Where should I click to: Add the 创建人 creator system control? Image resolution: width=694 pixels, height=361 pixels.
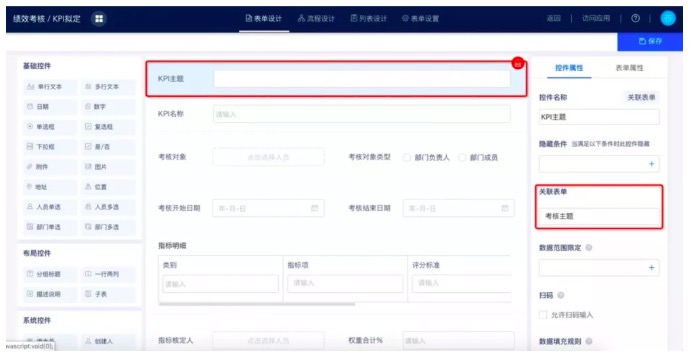pyautogui.click(x=108, y=341)
